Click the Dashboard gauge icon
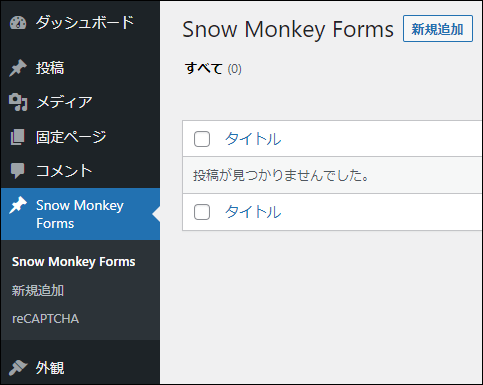This screenshot has height=385, width=483. coord(18,23)
